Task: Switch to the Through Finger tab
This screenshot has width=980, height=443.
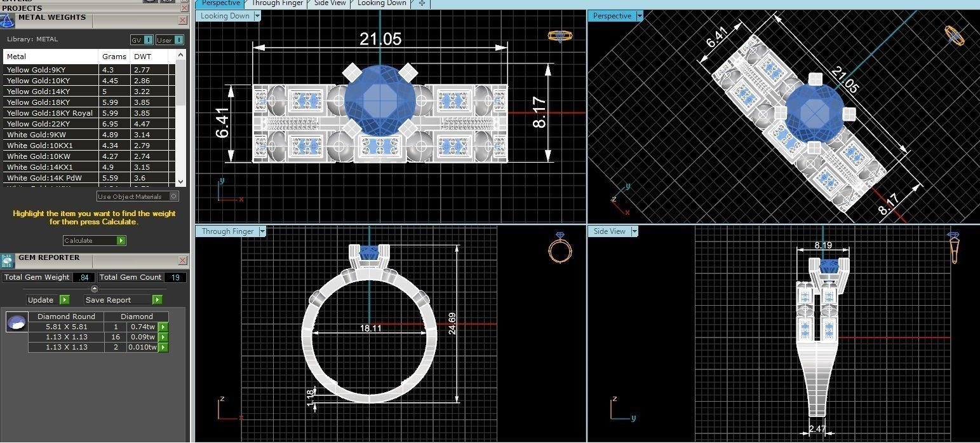Action: [277, 3]
